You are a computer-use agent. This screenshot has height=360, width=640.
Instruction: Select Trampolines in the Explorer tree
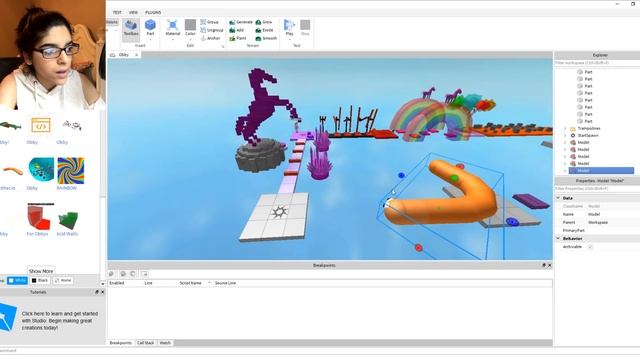[589, 129]
